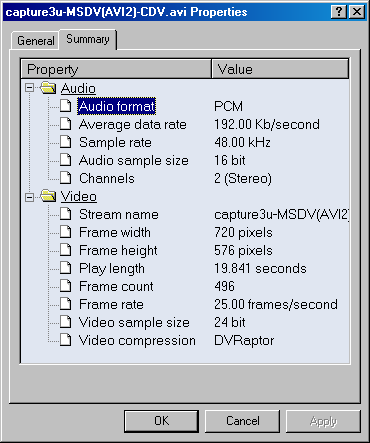
Task: Select the Channels property
Action: (107, 178)
